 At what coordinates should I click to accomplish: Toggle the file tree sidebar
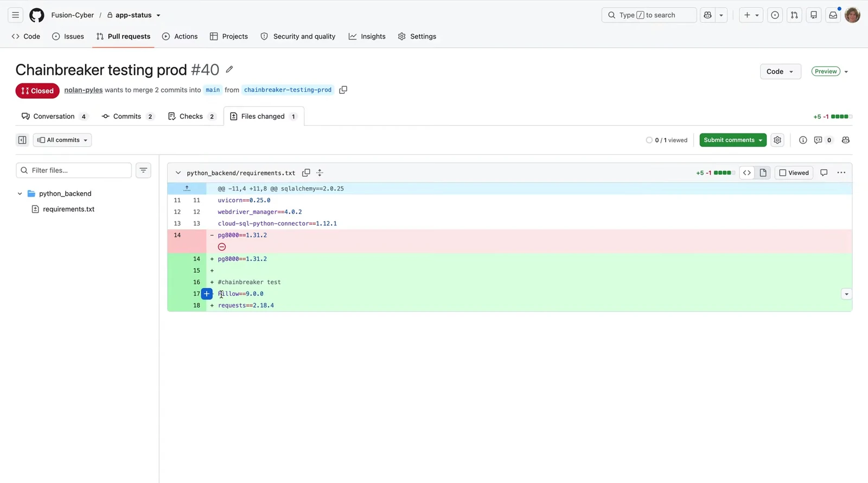(x=22, y=140)
